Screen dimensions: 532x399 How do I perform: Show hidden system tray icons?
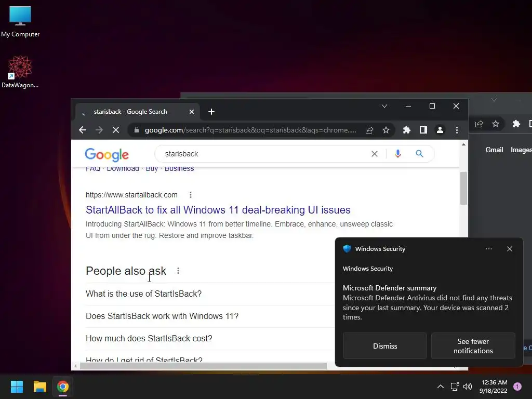[x=441, y=387]
